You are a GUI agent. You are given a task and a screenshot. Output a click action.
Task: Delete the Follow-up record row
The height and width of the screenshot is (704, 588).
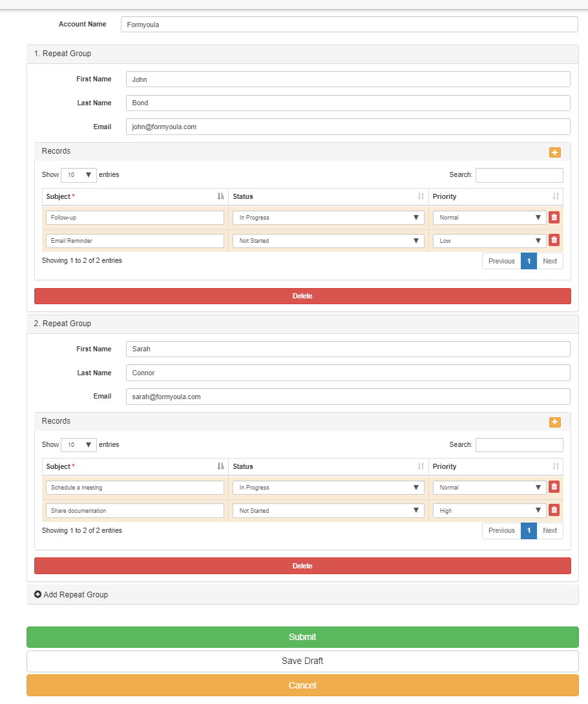[x=554, y=217]
